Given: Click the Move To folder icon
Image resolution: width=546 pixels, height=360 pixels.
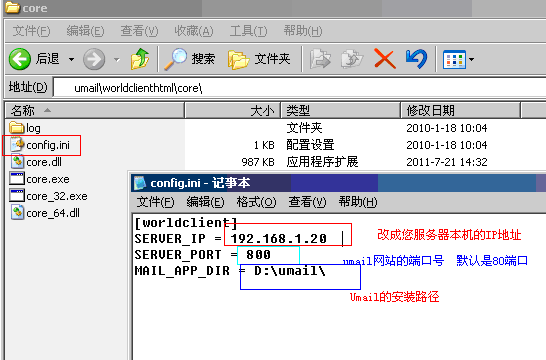Looking at the screenshot, I should pyautogui.click(x=320, y=59).
